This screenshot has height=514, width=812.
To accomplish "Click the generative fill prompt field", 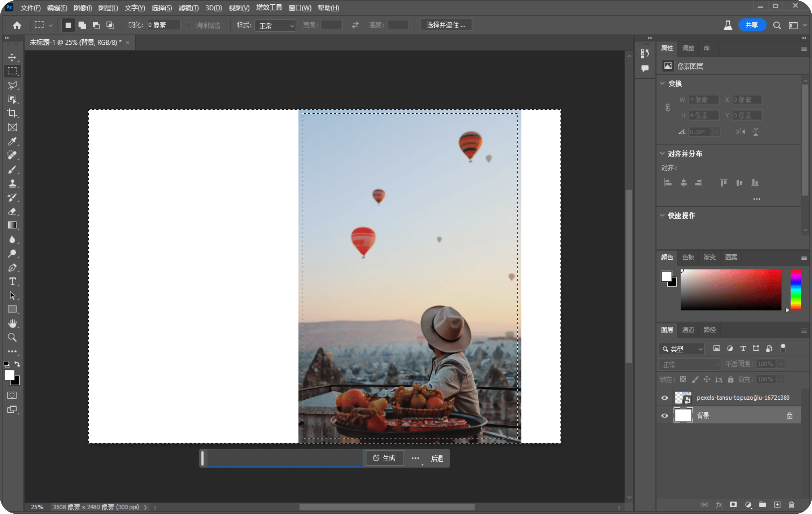I will click(284, 458).
